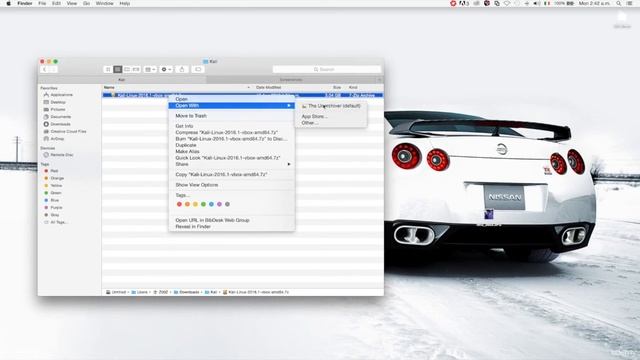
Task: Open the Finder menu in menu bar
Action: pyautogui.click(x=24, y=3)
